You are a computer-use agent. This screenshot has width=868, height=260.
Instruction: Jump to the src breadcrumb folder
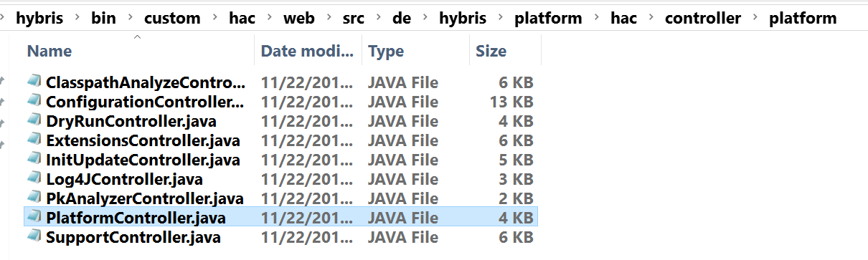click(353, 19)
